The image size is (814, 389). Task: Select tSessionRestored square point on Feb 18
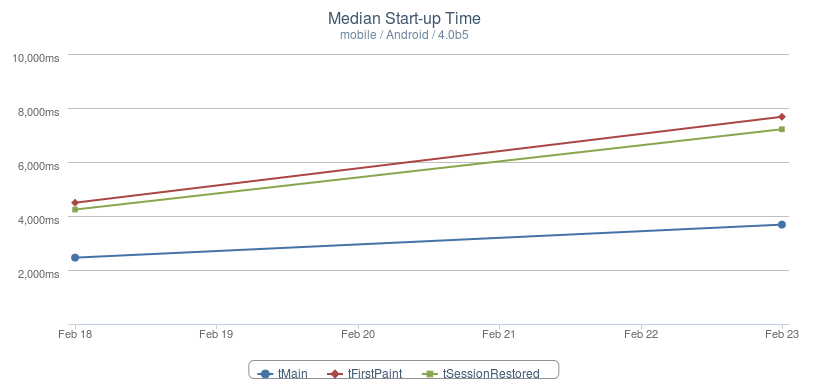click(75, 210)
